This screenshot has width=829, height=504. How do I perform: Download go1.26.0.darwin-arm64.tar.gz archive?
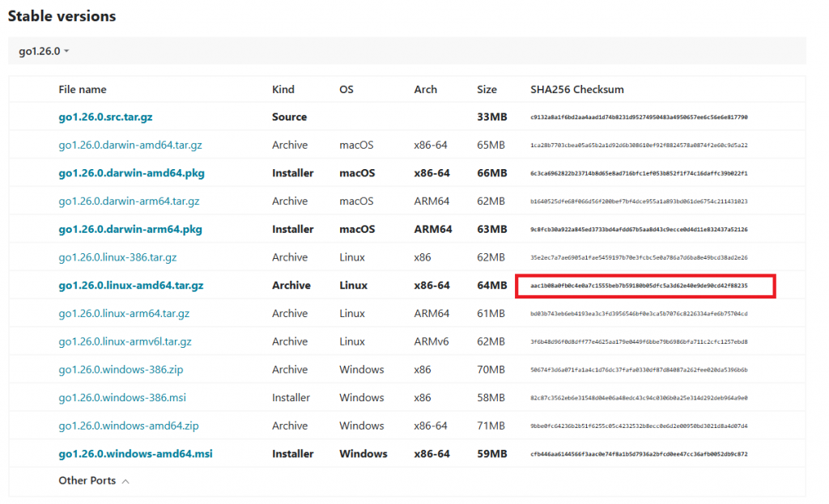(x=129, y=201)
